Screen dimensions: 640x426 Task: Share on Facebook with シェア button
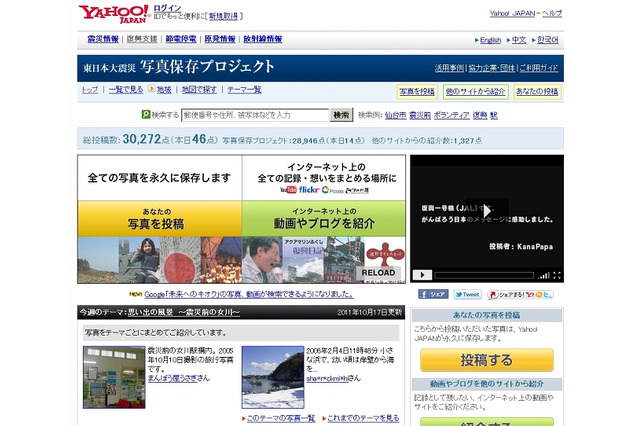point(433,294)
